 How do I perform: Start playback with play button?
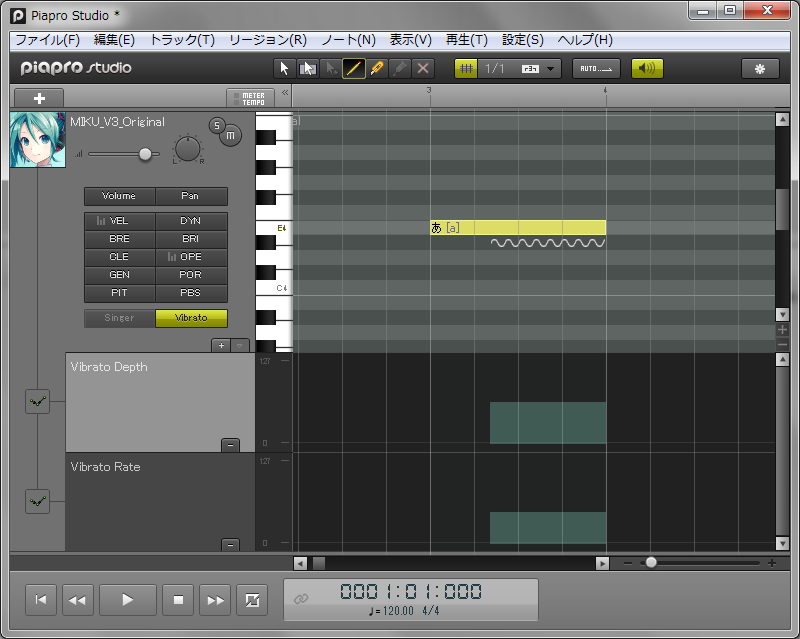point(128,600)
